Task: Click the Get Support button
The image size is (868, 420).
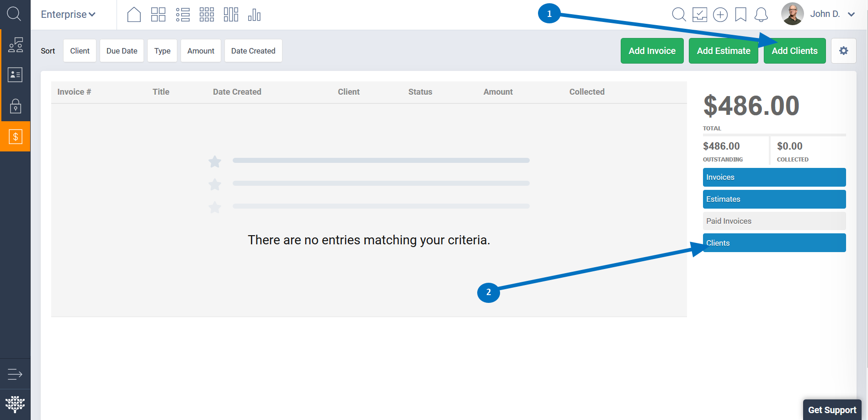Action: point(832,410)
